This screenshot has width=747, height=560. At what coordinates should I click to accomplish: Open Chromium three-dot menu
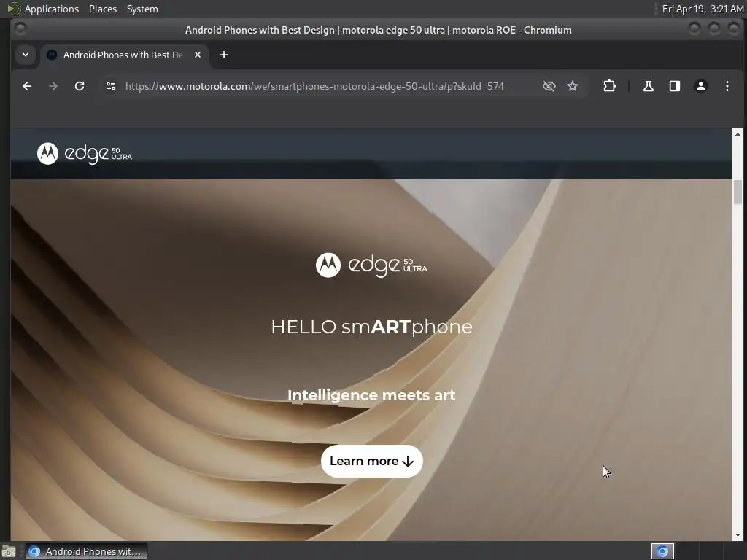727,86
